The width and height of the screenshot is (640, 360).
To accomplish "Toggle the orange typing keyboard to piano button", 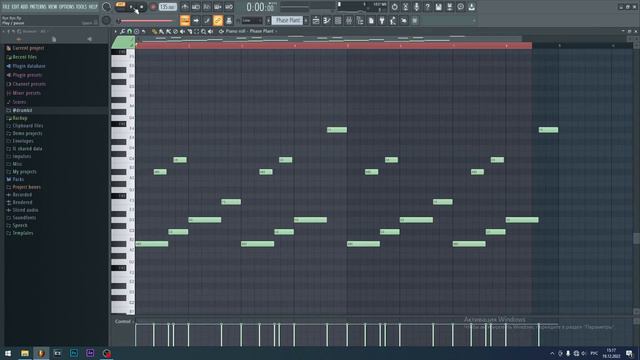I will click(x=185, y=20).
